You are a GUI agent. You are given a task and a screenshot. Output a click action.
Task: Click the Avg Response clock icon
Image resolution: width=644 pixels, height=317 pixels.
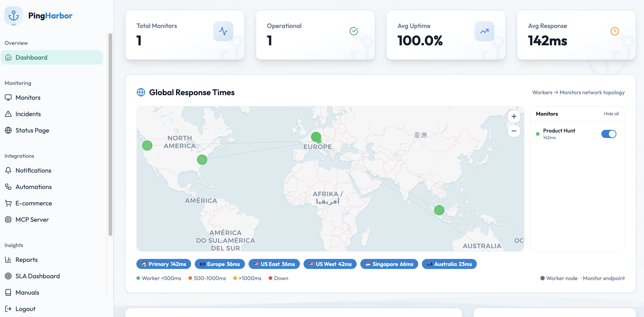point(615,31)
